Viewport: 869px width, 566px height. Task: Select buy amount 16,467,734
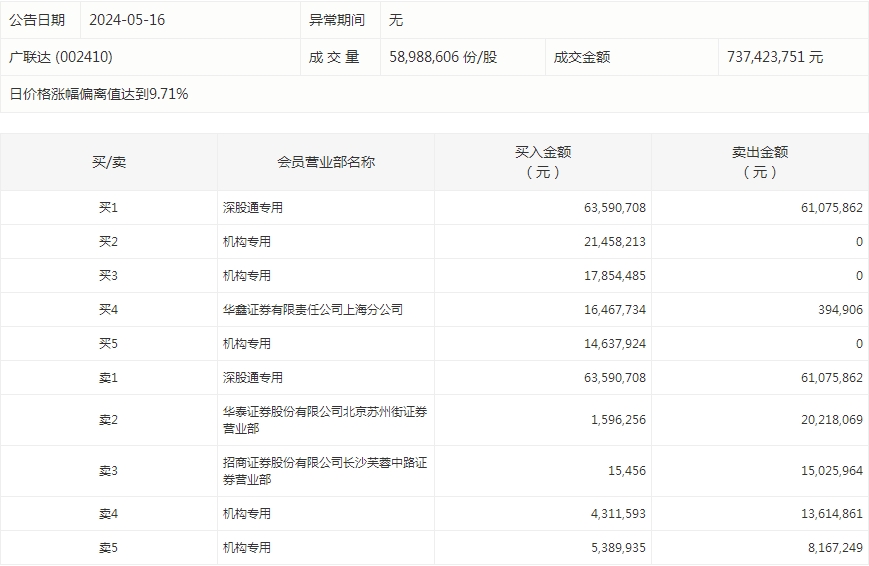[x=615, y=309]
